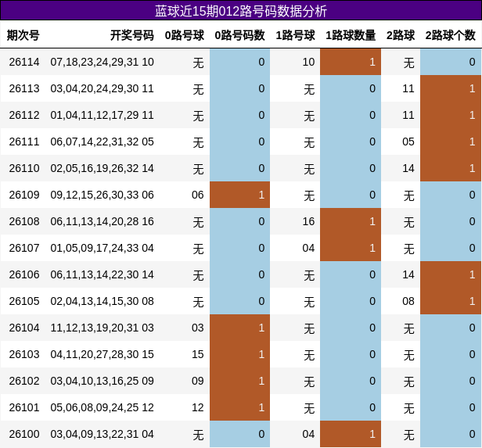This screenshot has height=448, width=482.
Task: Select period number 26101
Action: 24,407
